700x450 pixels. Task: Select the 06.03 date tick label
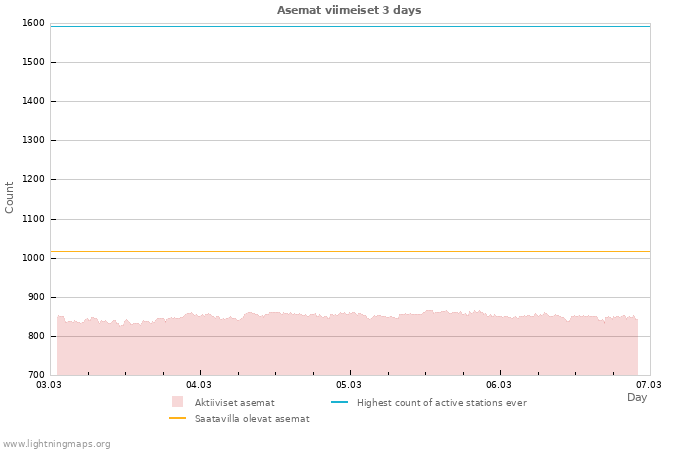(499, 384)
